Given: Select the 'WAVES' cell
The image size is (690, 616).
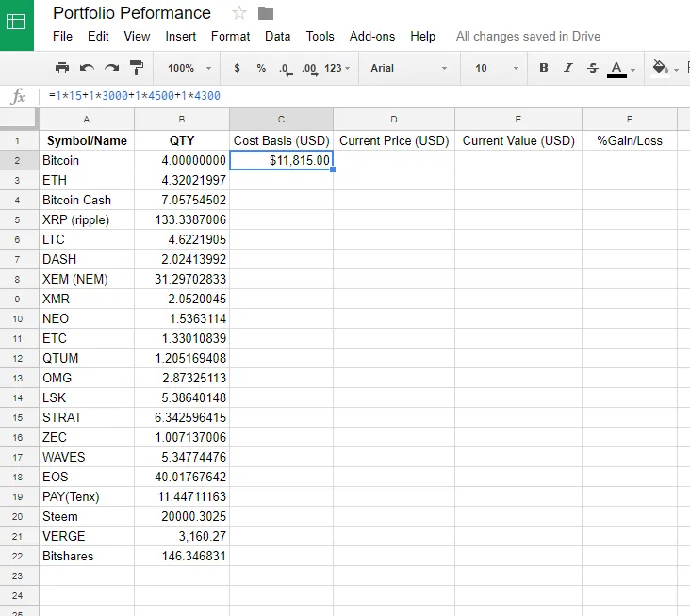Looking at the screenshot, I should (87, 457).
